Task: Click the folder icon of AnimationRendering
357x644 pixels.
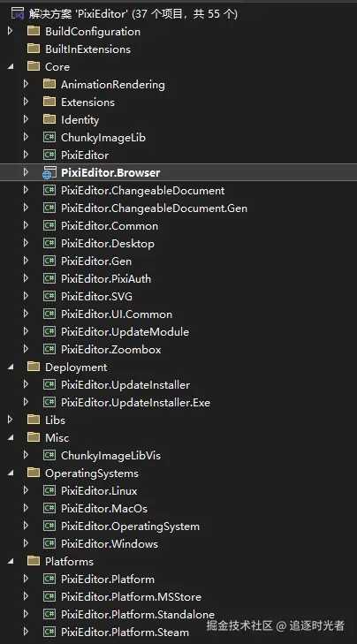Action: click(x=49, y=84)
